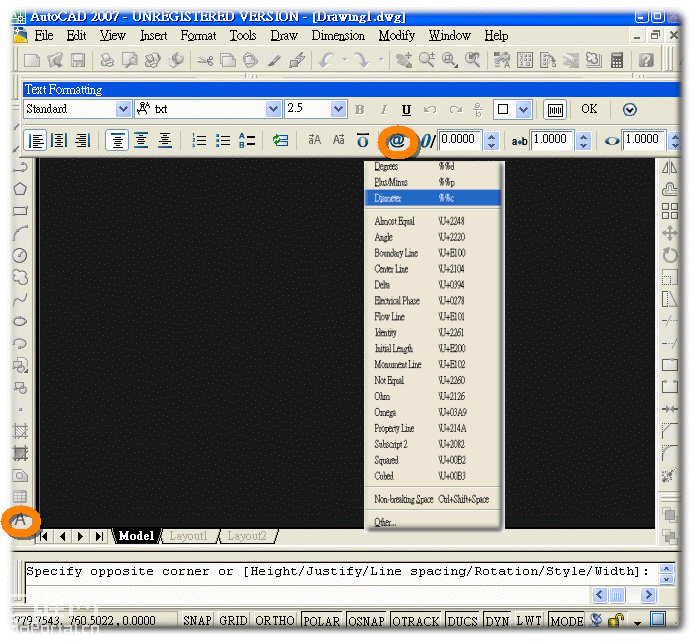Viewport: 698px width, 644px height.
Task: Click the Symbol @ insert button
Action: pos(397,142)
